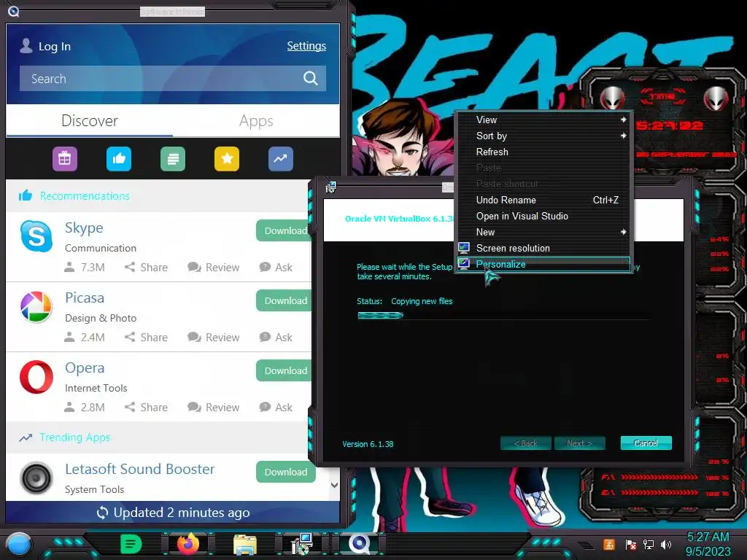Switch to the Discover tab
This screenshot has height=560, width=747.
click(x=90, y=121)
